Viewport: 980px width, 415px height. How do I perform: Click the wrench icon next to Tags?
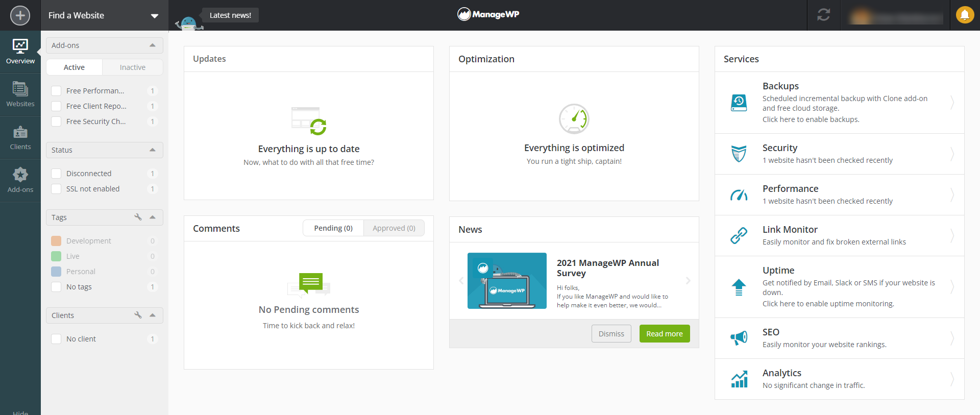138,217
